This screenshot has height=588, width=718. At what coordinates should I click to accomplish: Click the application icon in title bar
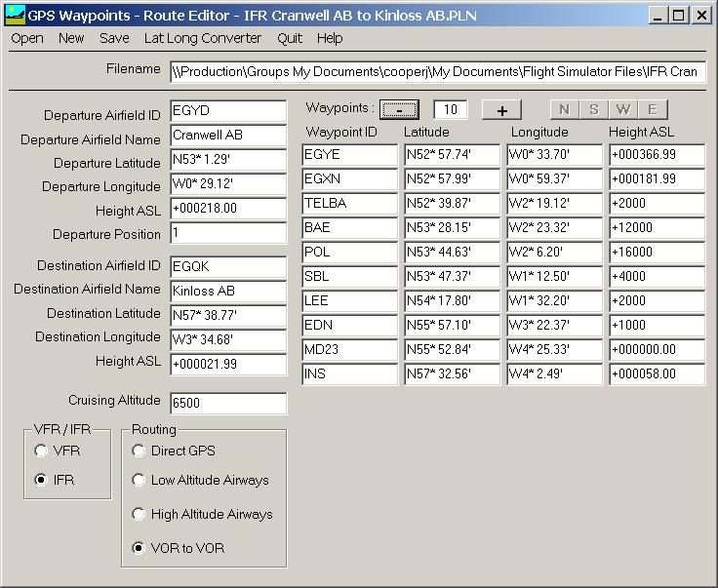15,15
